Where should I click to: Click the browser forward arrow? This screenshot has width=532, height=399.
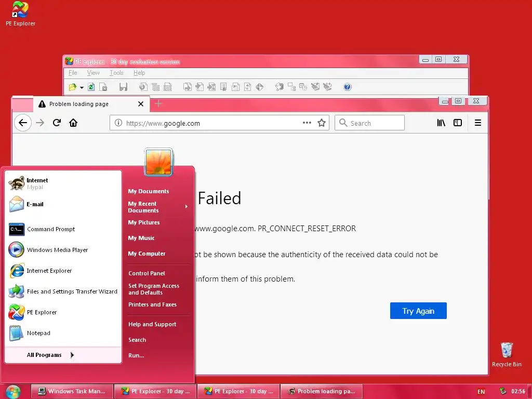tap(40, 123)
